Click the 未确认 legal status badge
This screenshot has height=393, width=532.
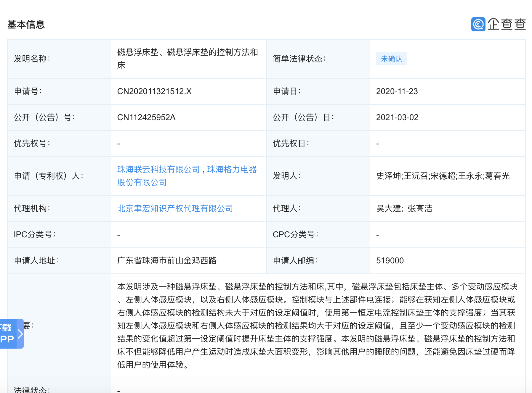coord(391,59)
